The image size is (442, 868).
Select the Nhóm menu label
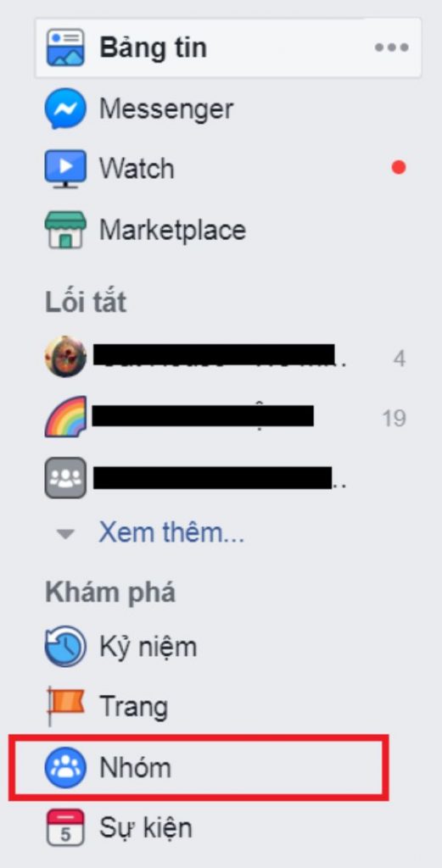click(x=135, y=768)
